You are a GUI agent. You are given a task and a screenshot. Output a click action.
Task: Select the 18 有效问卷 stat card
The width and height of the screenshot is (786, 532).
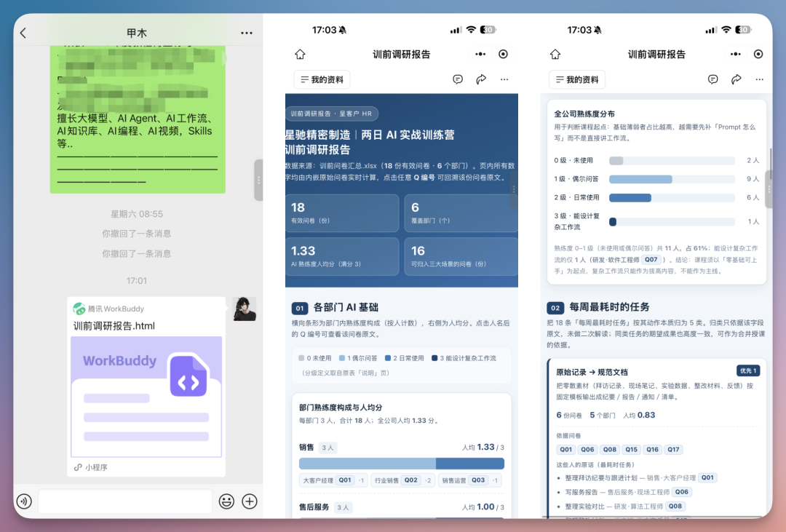click(x=342, y=213)
